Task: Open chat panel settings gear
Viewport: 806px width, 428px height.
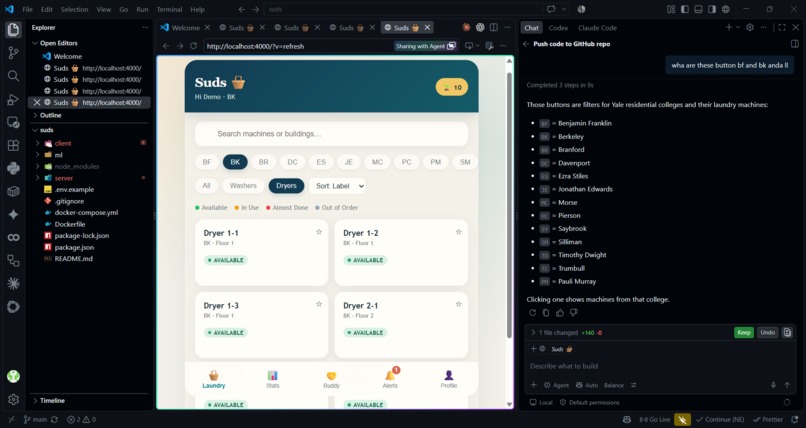Action: (749, 27)
